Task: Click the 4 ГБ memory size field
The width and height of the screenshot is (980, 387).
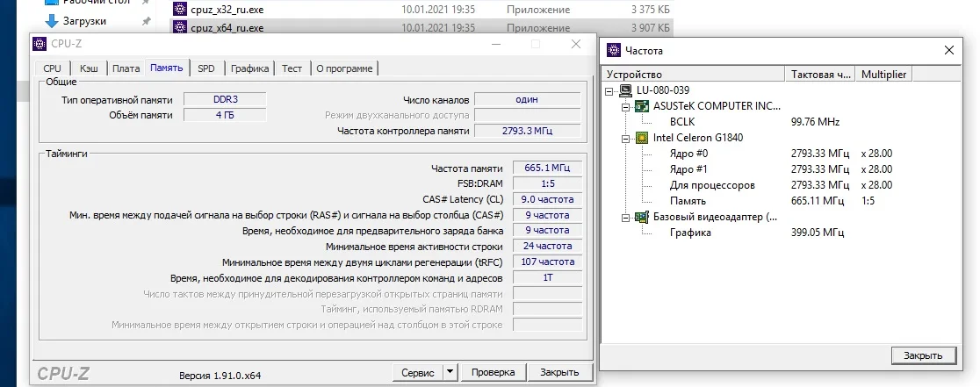Action: (x=225, y=115)
